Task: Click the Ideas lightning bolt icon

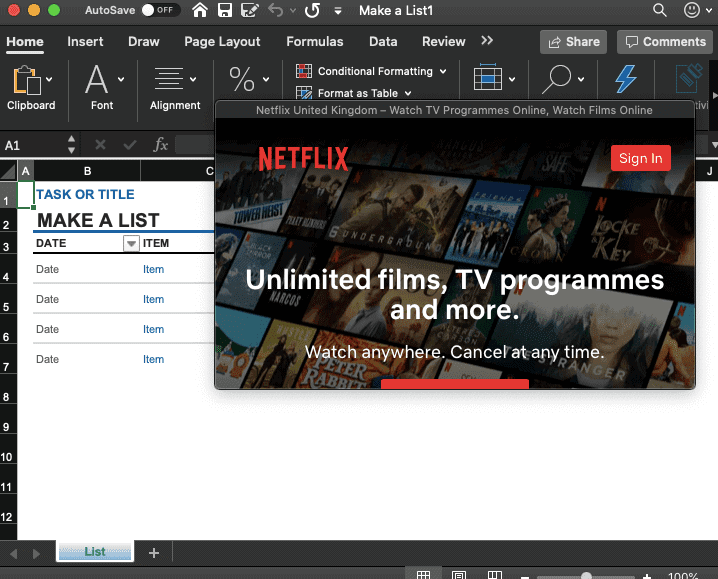Action: pos(626,79)
